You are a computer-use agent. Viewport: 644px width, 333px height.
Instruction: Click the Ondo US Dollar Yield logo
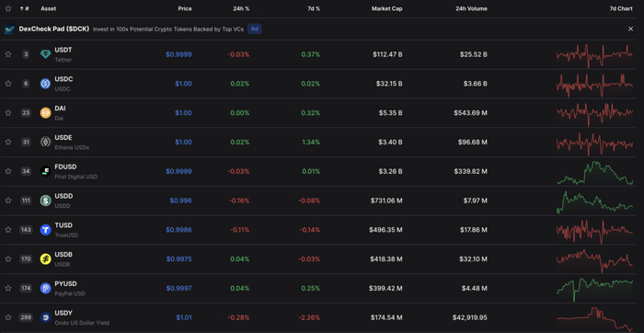(45, 317)
